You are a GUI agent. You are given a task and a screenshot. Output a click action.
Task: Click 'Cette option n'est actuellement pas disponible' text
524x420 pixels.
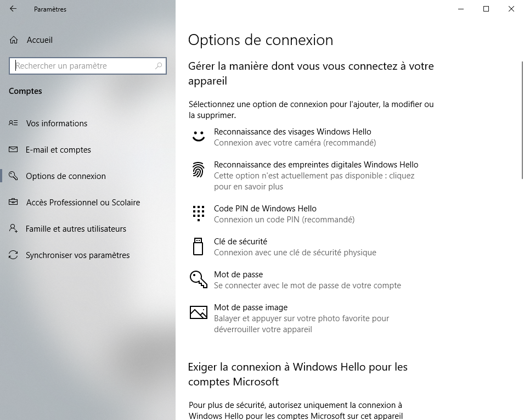(x=314, y=181)
